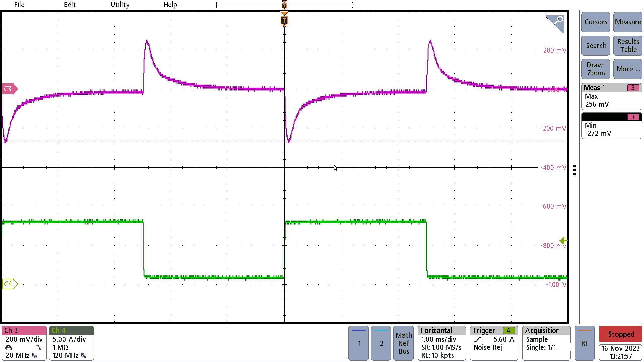Image resolution: width=644 pixels, height=362 pixels.
Task: Click the orange trigger position marker T
Action: tap(284, 21)
